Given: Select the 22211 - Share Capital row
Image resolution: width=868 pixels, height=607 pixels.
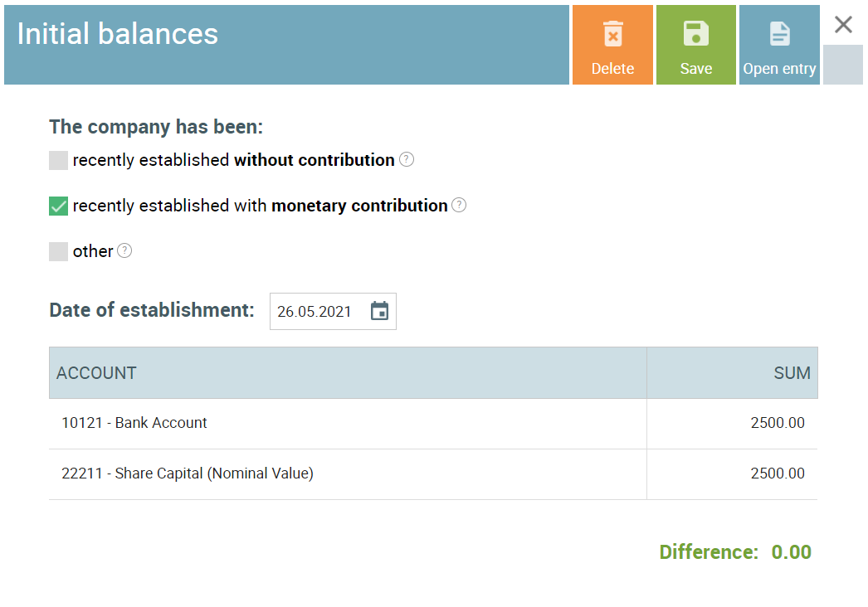Looking at the screenshot, I should point(188,473).
